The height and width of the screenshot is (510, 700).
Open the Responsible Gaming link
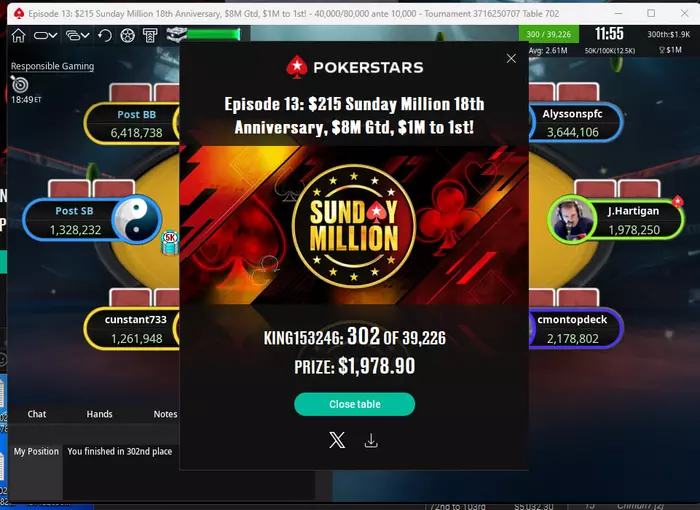(x=52, y=66)
